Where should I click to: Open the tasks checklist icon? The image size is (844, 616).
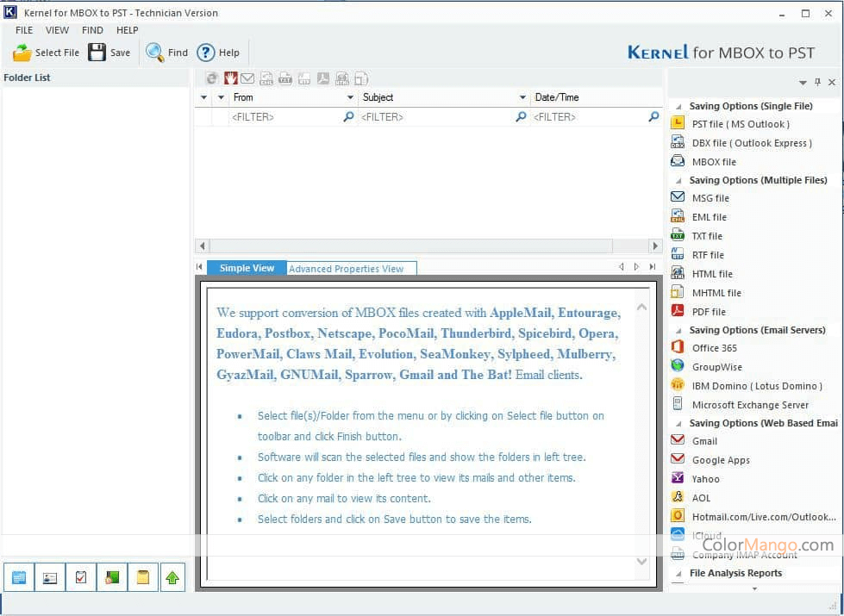81,577
